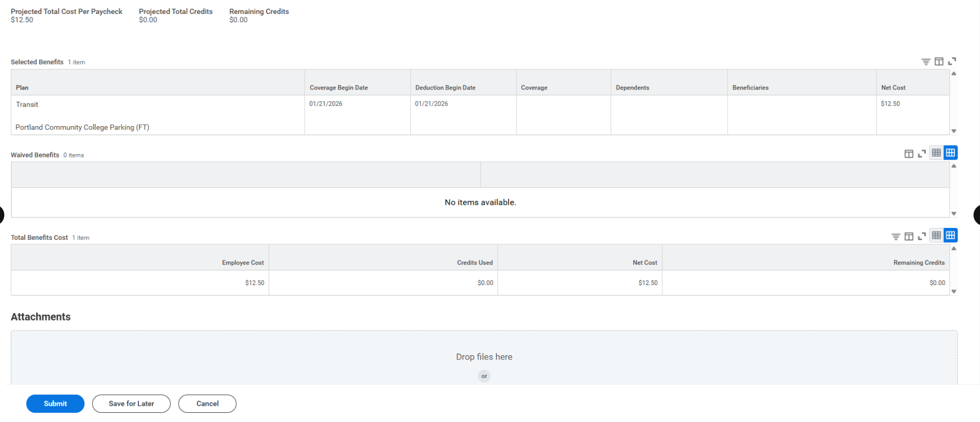This screenshot has width=980, height=422.
Task: Open column settings for Waived Benefits table
Action: click(x=909, y=154)
